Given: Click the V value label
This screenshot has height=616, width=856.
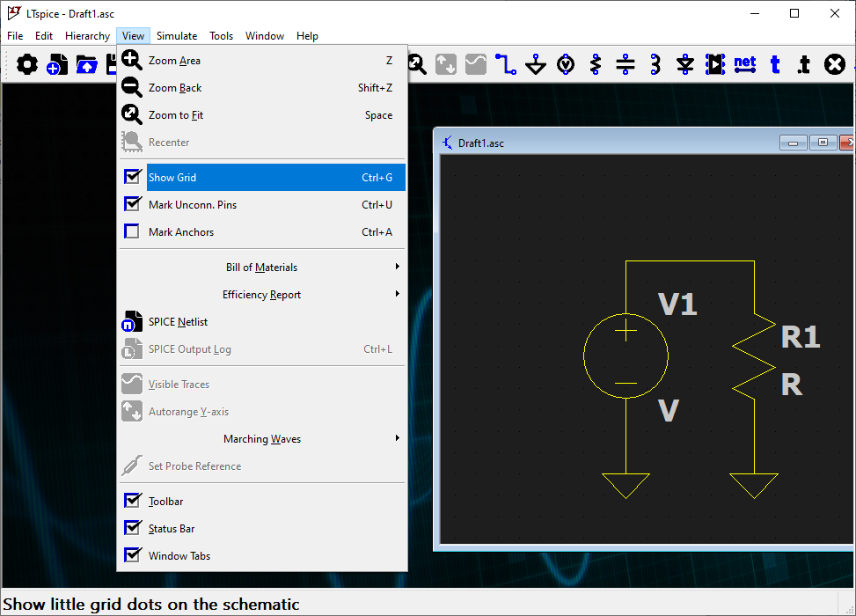Looking at the screenshot, I should coord(669,410).
